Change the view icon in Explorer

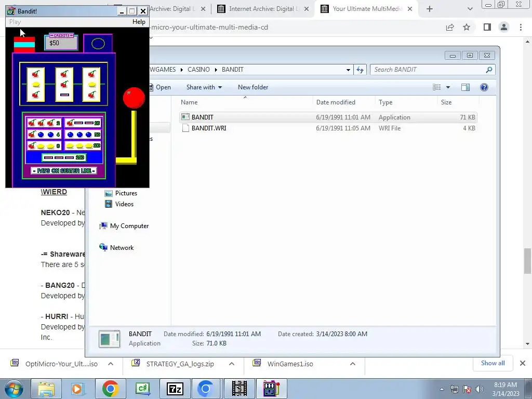(x=436, y=87)
